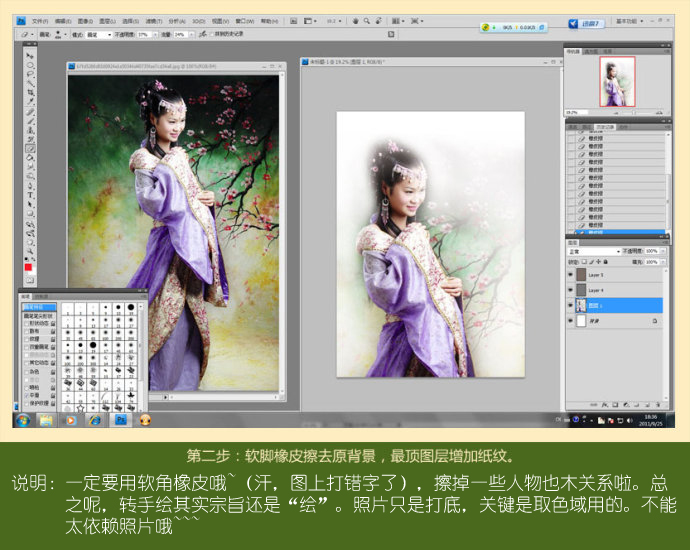Screen dimensions: 690x550
Task: Open the layer blend mode dropdown 正常
Action: (594, 251)
